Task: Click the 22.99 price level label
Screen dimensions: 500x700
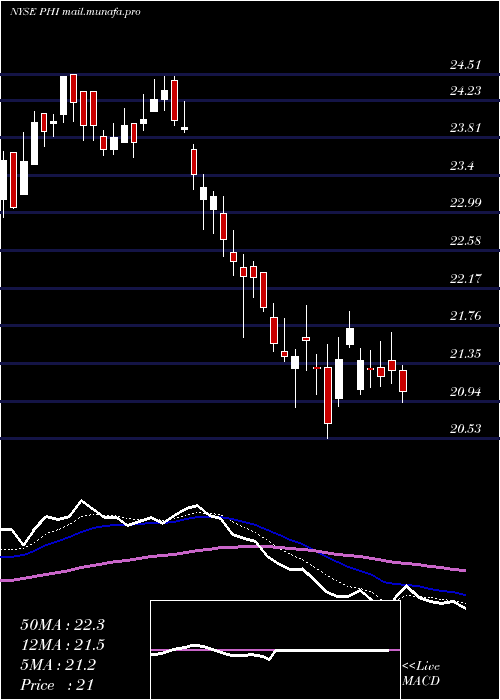Action: click(x=465, y=203)
